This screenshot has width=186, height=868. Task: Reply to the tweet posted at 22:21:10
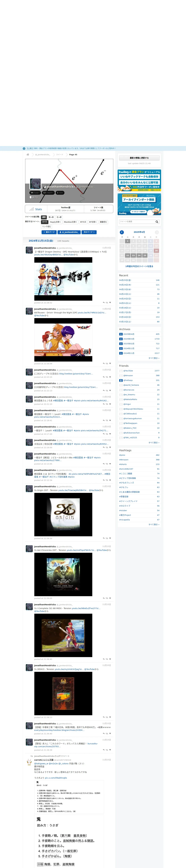coord(104,404)
